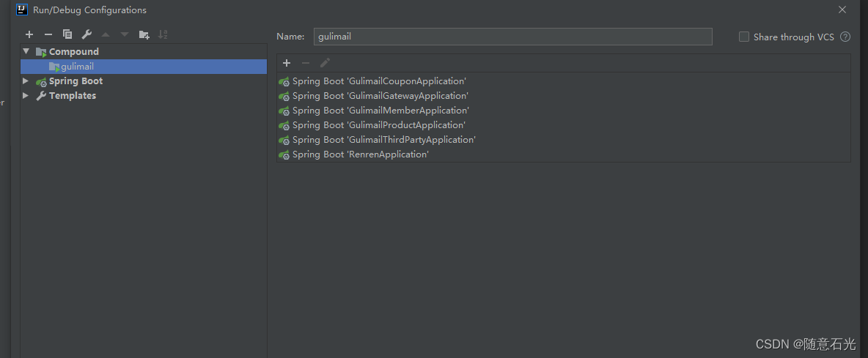
Task: Click GulimailCouponApplication Spring Boot icon
Action: coord(284,81)
